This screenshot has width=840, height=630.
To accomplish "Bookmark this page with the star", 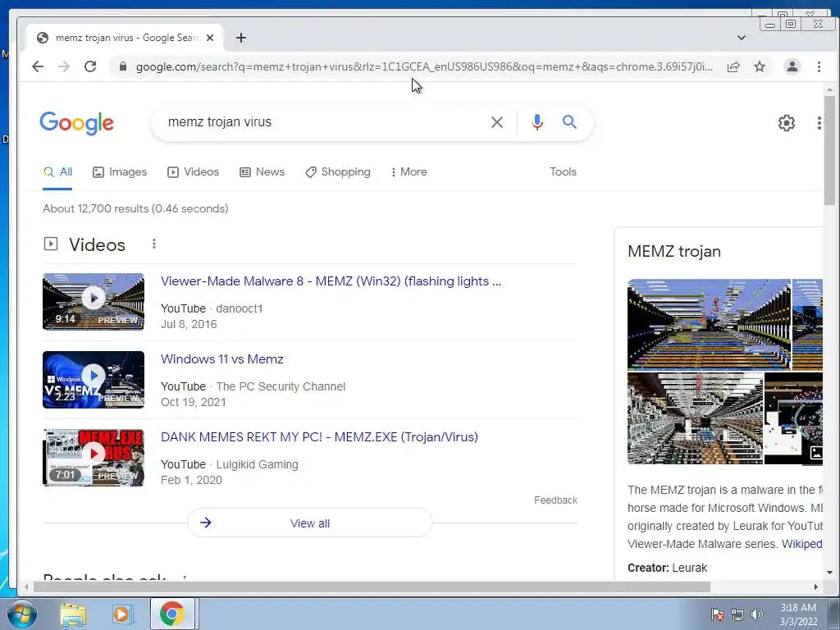I will tap(760, 66).
